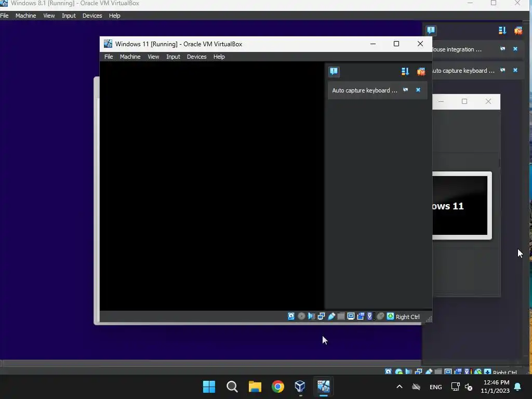Viewport: 532px width, 399px height.
Task: Click sort notifications icon in Windows 8.1 VM
Action: click(502, 31)
